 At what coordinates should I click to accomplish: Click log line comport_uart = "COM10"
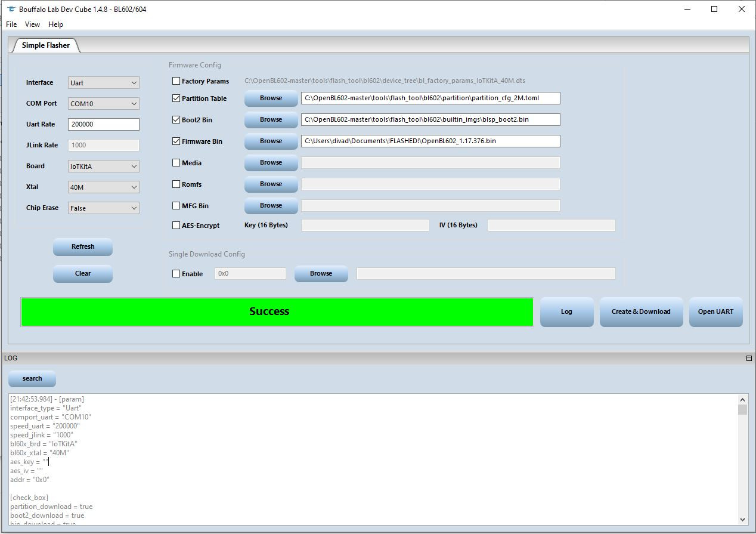tap(51, 417)
